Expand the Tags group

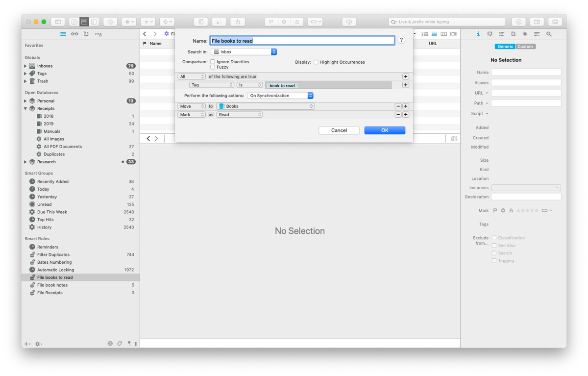point(25,74)
